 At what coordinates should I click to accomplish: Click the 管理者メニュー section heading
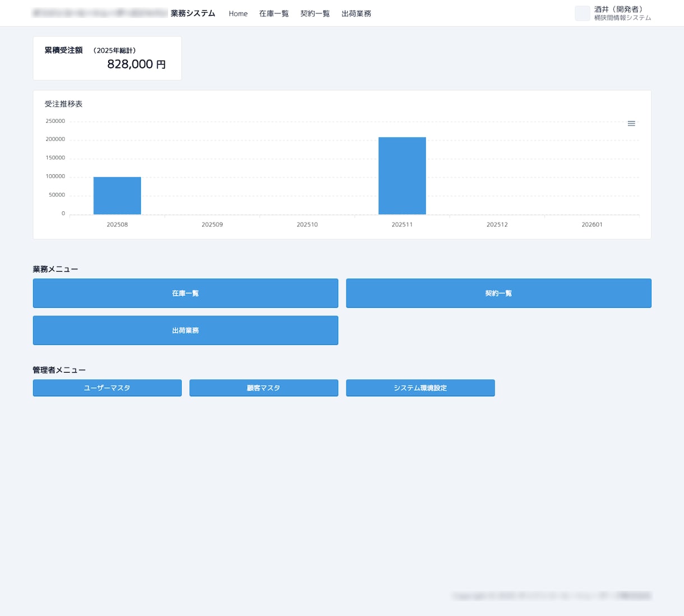point(59,370)
